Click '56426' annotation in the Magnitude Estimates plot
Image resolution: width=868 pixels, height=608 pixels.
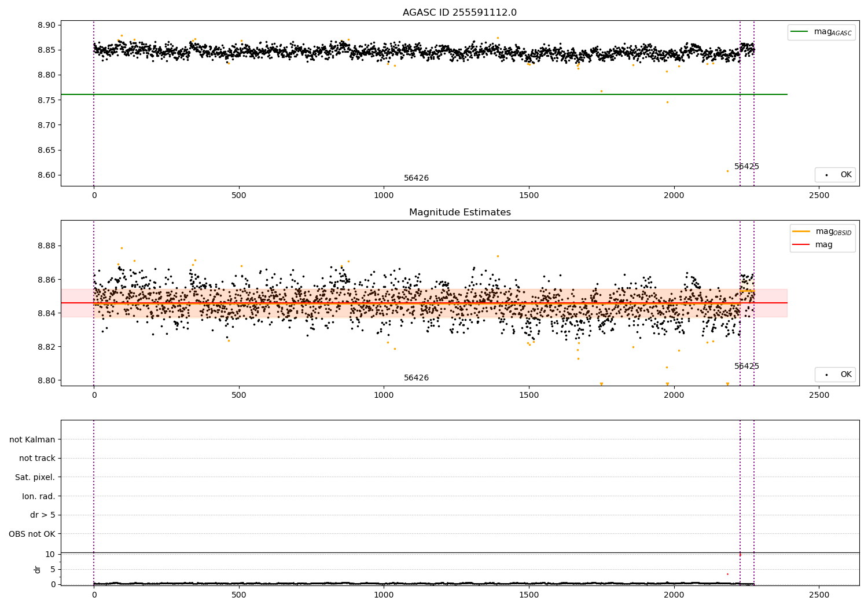coord(416,378)
